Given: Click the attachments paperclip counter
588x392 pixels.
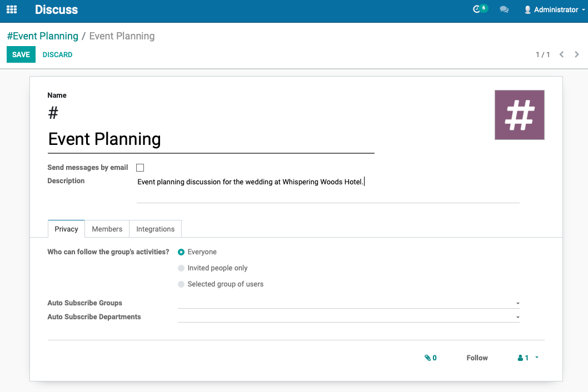Looking at the screenshot, I should [431, 358].
